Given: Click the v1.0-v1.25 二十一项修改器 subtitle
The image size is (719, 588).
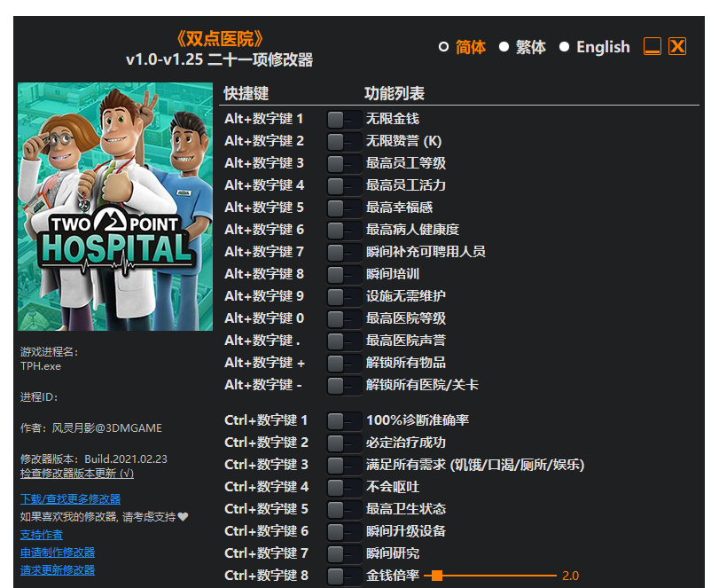Looking at the screenshot, I should click(x=220, y=59).
